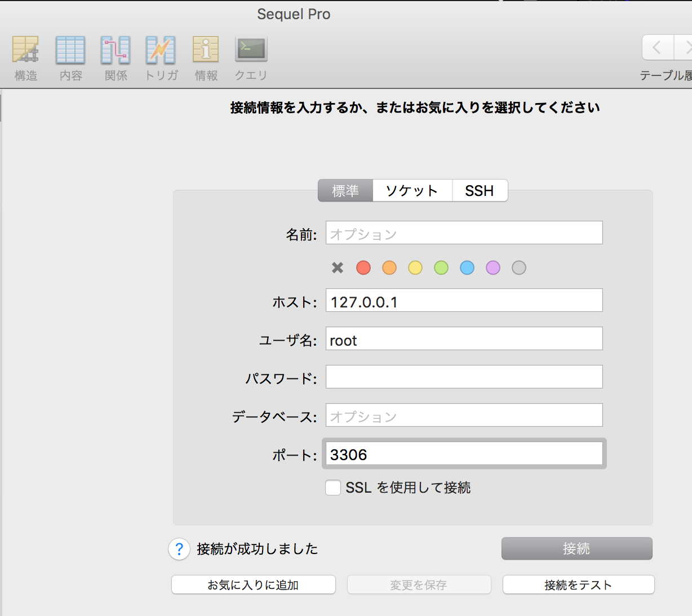692x616 pixels.
Task: Click the 接続をテスト button
Action: pyautogui.click(x=579, y=584)
